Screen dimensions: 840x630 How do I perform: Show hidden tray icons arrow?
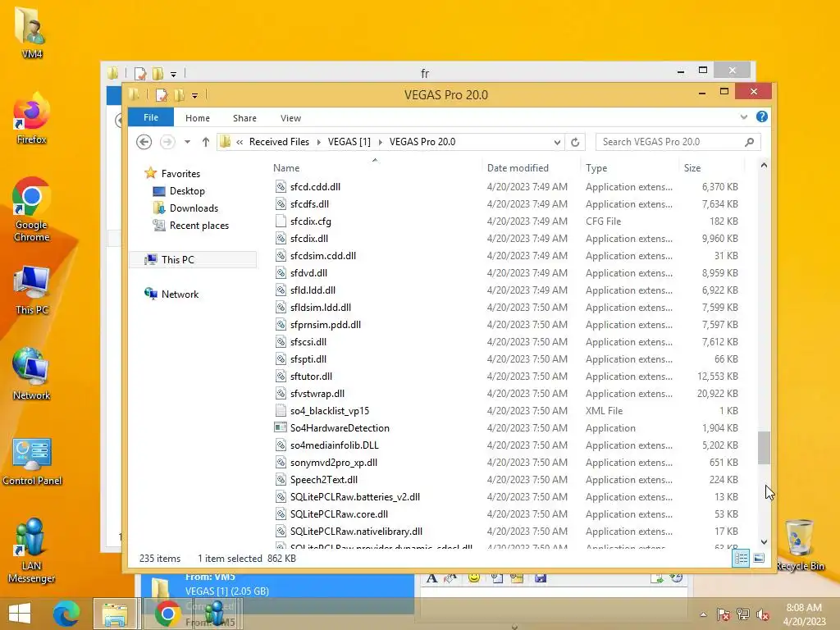coord(703,614)
